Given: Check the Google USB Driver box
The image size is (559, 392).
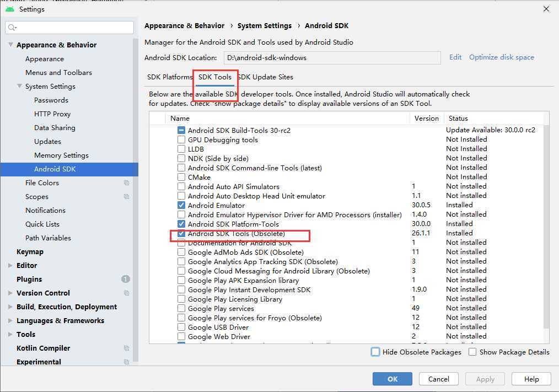Looking at the screenshot, I should (181, 327).
